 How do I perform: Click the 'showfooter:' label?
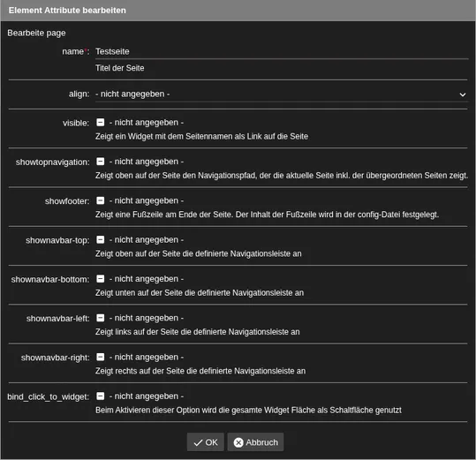(x=67, y=201)
